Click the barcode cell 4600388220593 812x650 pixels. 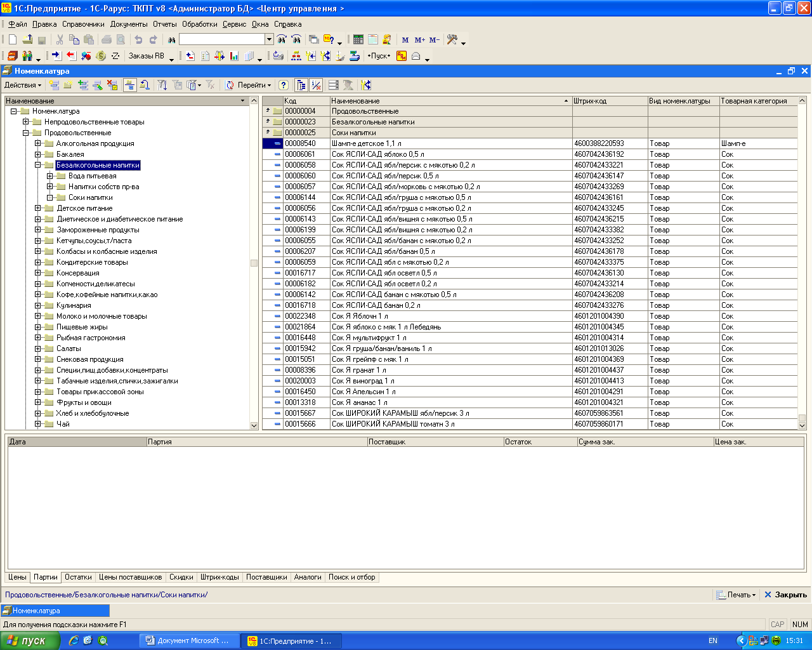610,143
